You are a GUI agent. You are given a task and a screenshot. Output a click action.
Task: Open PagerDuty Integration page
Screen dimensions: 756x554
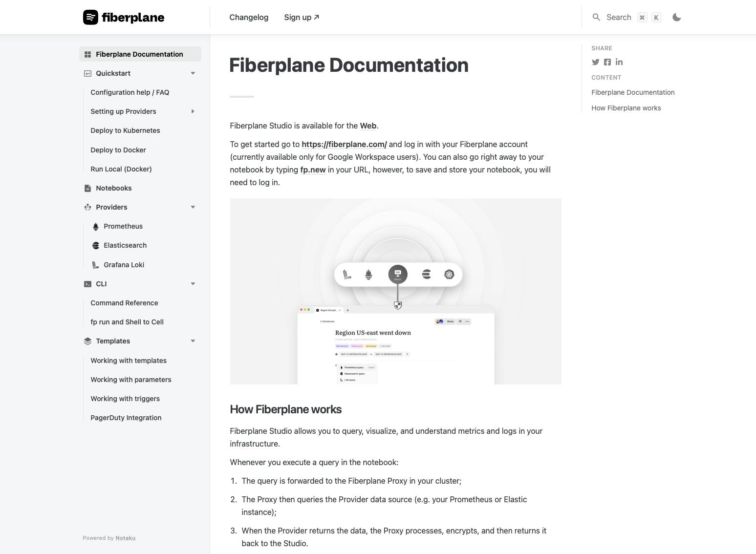tap(126, 418)
